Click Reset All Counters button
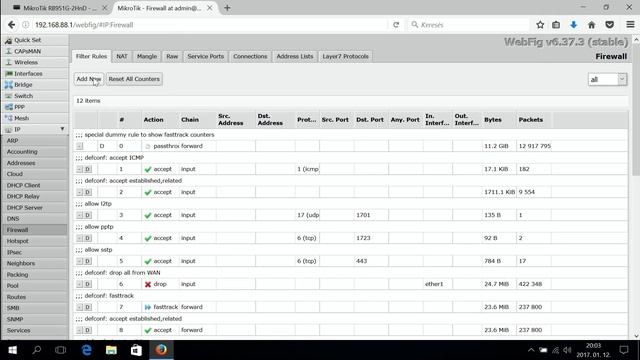This screenshot has height=360, width=640. tap(134, 79)
